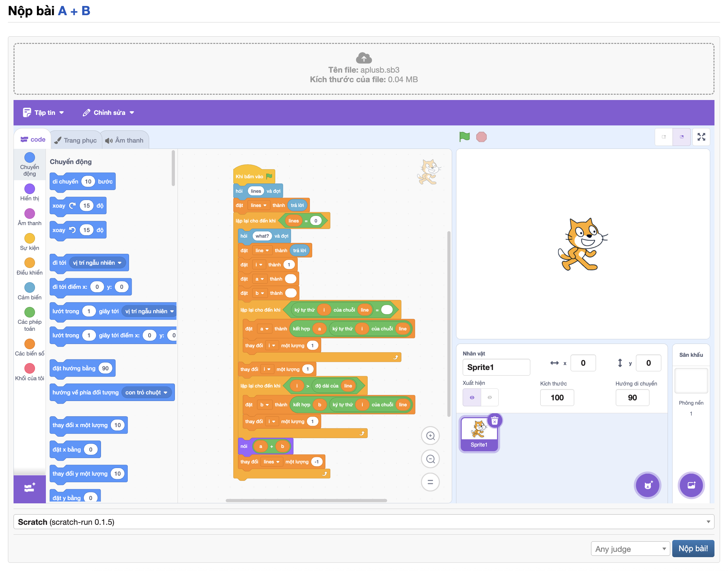Click the file upload drop zone
Image resolution: width=728 pixels, height=571 pixels.
coord(364,69)
